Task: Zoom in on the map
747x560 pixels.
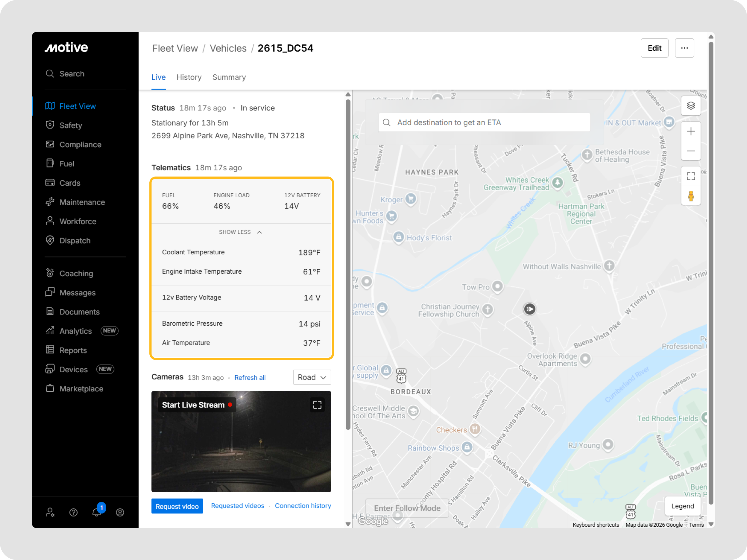Action: [691, 131]
